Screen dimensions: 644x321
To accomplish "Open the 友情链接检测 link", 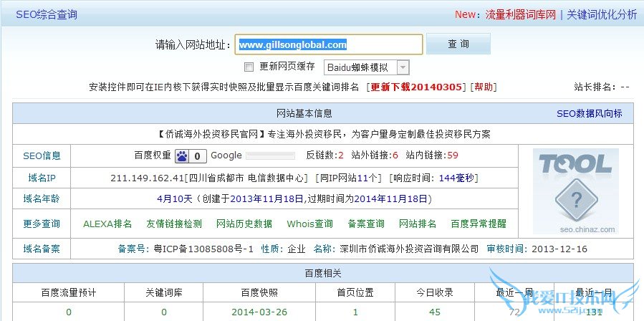I will 174,224.
